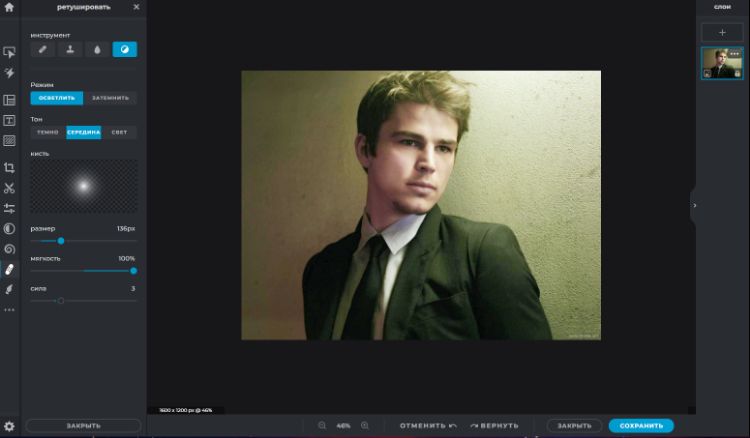Collapse the layers panel with side chevron

(x=694, y=206)
